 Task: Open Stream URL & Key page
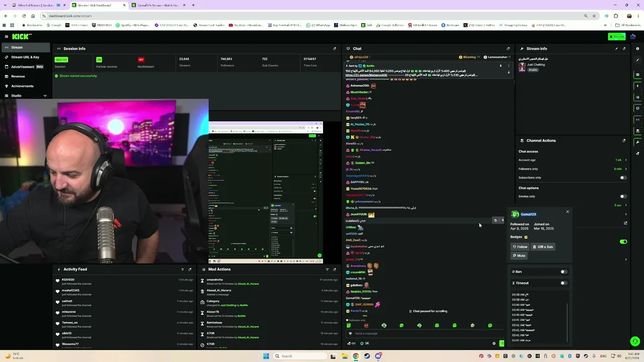25,57
